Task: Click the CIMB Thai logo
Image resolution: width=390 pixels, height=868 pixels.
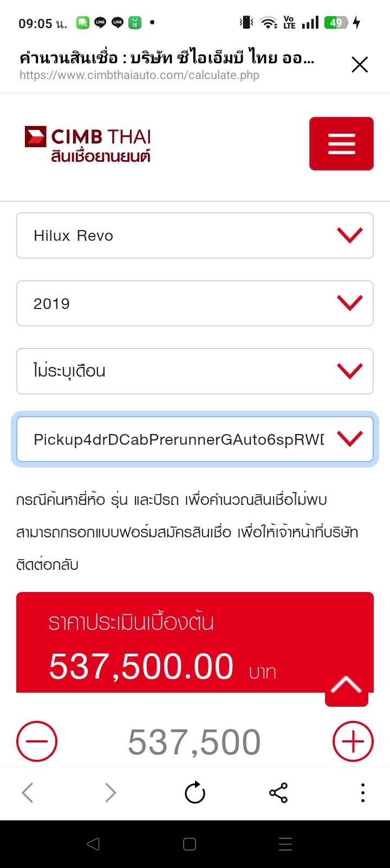Action: click(88, 144)
